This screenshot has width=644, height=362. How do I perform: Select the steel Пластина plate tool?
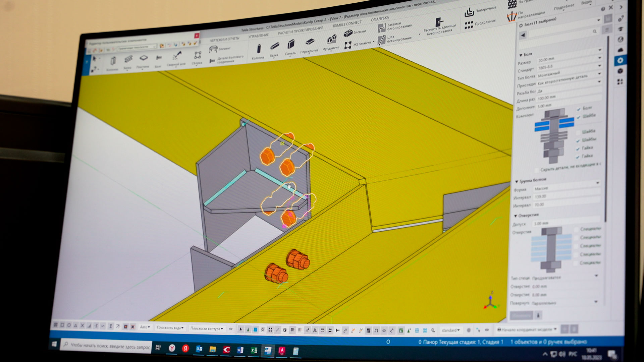pos(143,61)
